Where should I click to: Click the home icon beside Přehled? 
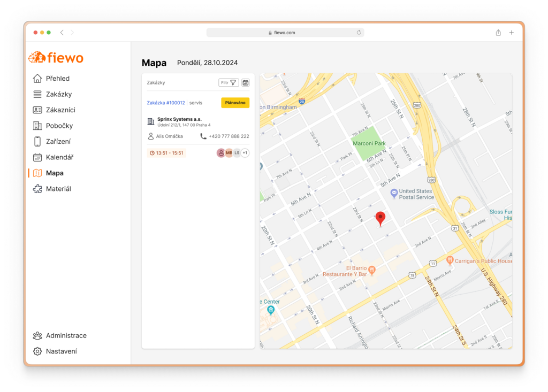pyautogui.click(x=37, y=78)
